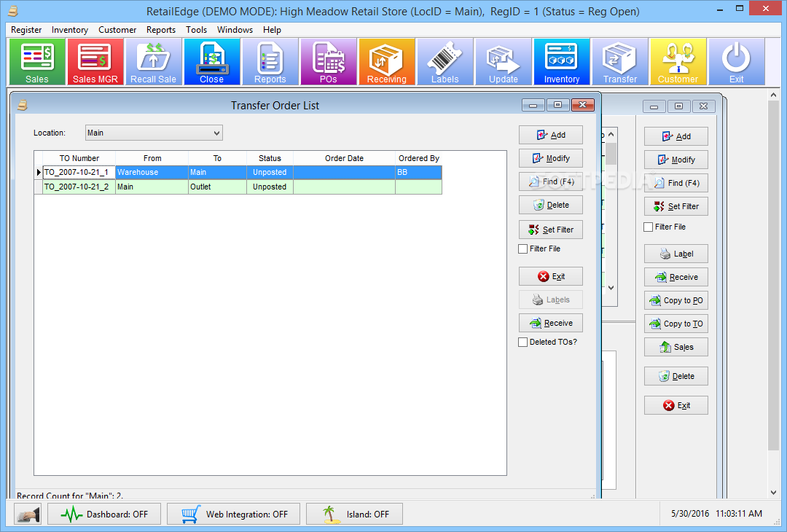Open Sales MGR from the toolbar

pyautogui.click(x=95, y=62)
